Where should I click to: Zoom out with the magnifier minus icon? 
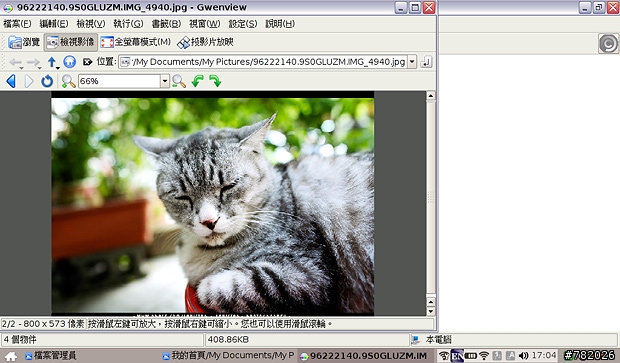pos(179,81)
